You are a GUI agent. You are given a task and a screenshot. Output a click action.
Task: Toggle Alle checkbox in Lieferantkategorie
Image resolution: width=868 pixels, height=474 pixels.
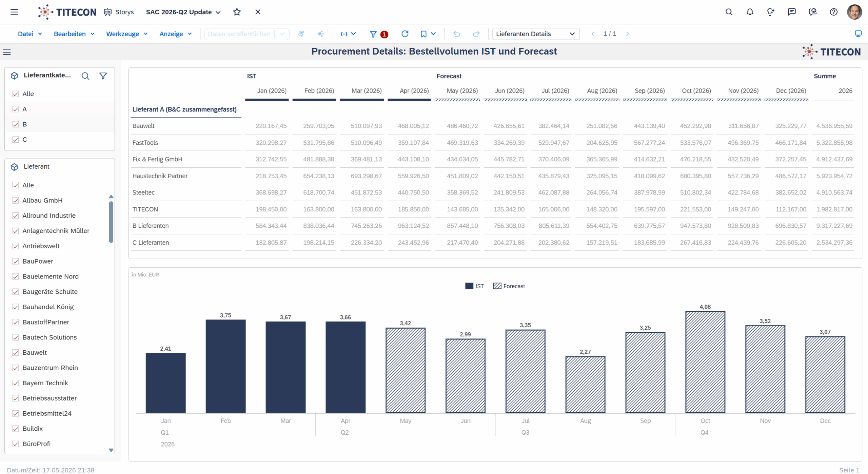click(x=15, y=94)
